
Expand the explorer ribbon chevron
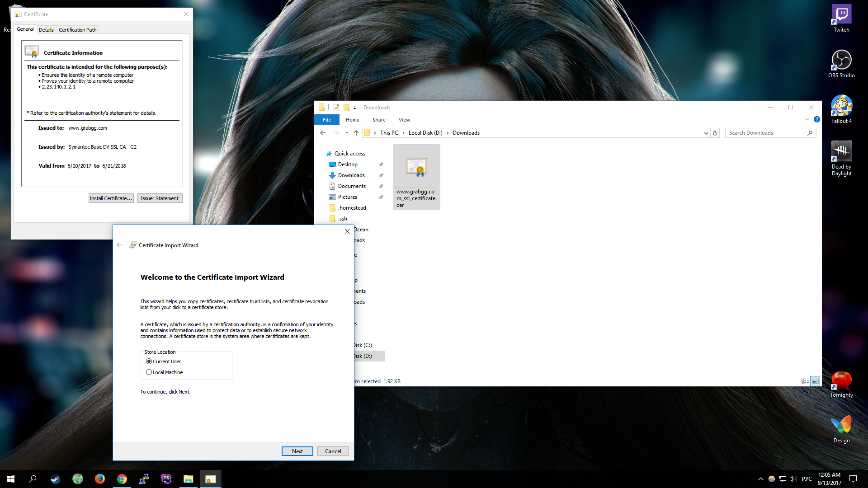click(x=807, y=120)
